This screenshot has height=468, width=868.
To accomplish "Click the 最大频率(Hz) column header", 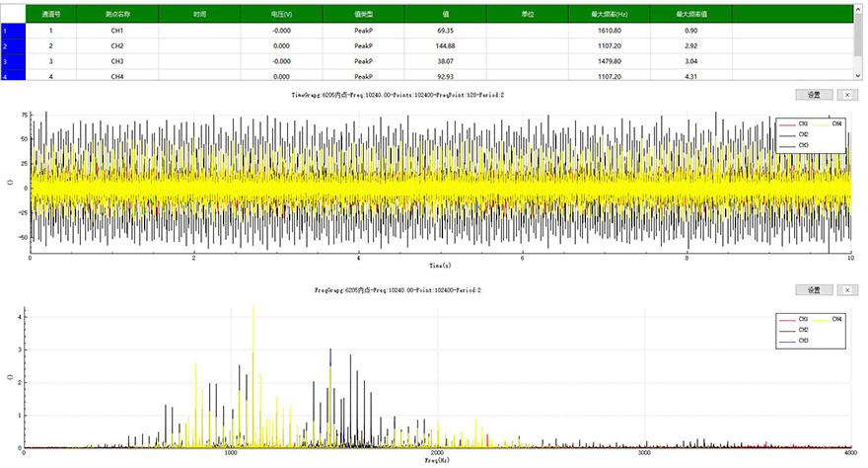I will tap(609, 16).
